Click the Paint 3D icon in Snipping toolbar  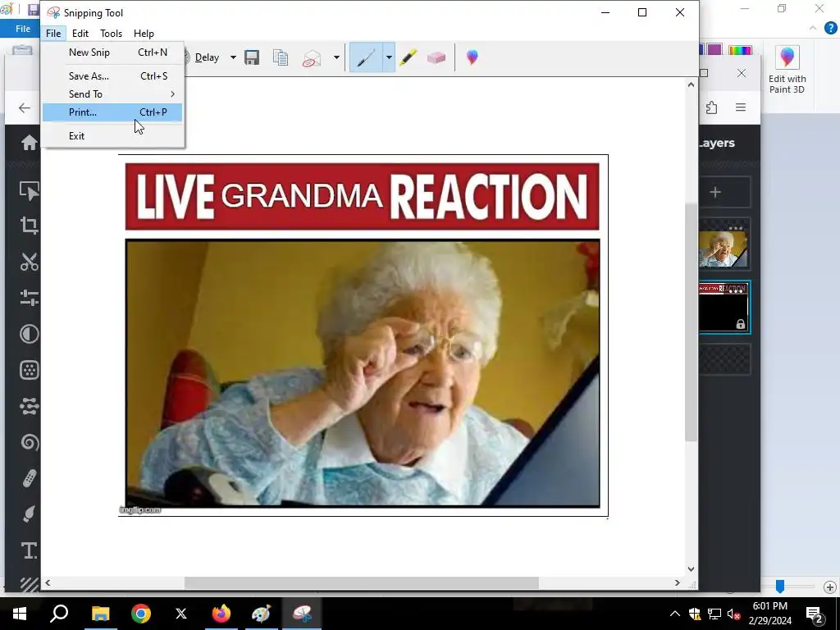[472, 57]
